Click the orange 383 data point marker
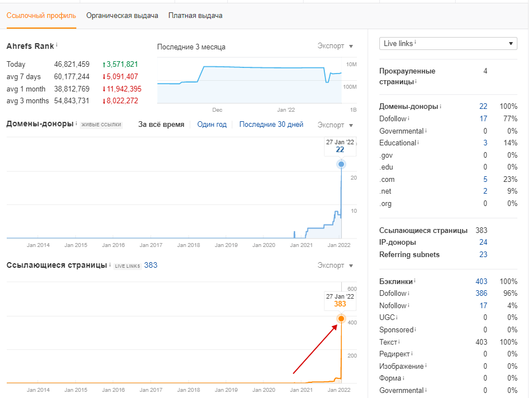Screen dimensions: 532x398 [x=341, y=319]
